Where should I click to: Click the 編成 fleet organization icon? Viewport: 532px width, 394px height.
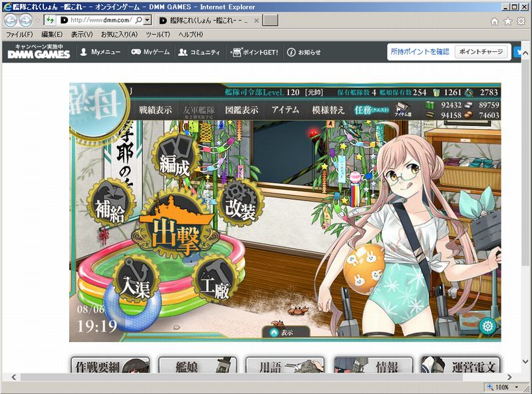[175, 157]
